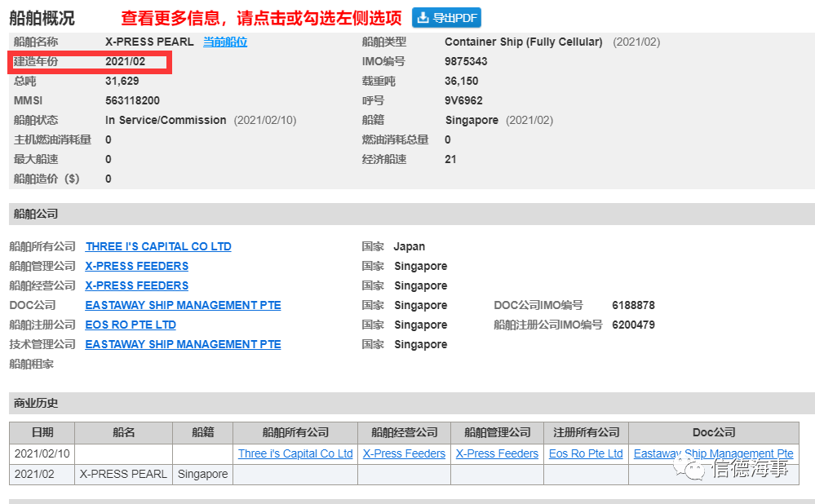The image size is (815, 504).
Task: Select the Singapore cell in the history table
Action: (202, 474)
